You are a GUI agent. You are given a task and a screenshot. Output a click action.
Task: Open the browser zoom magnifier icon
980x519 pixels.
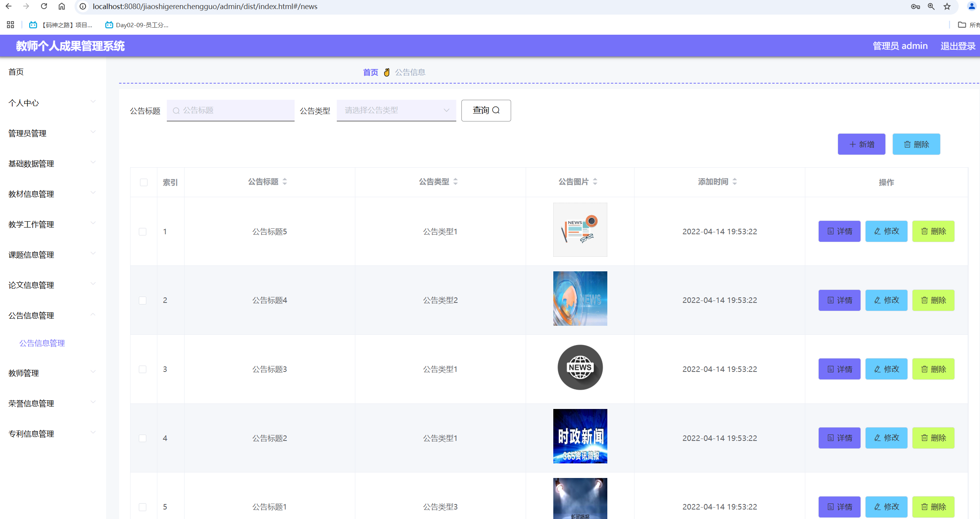[931, 6]
